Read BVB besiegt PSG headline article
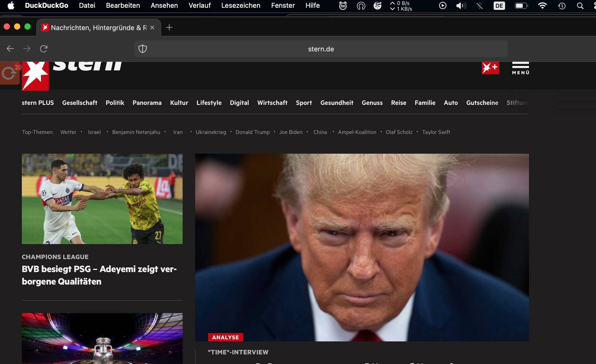Image resolution: width=596 pixels, height=364 pixels. pos(99,275)
